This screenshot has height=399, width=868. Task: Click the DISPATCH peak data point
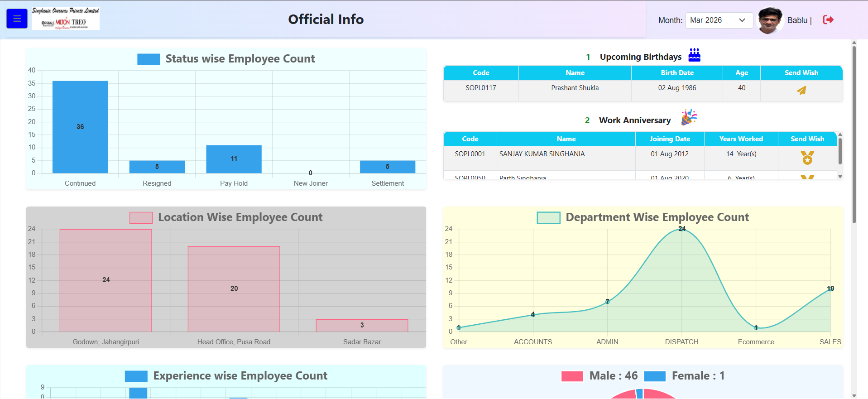(682, 229)
